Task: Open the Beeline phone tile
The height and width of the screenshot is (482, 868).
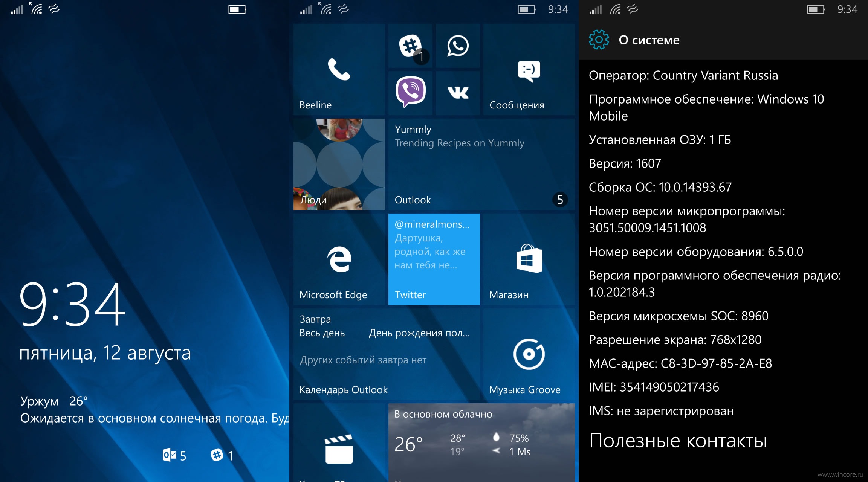Action: 339,70
